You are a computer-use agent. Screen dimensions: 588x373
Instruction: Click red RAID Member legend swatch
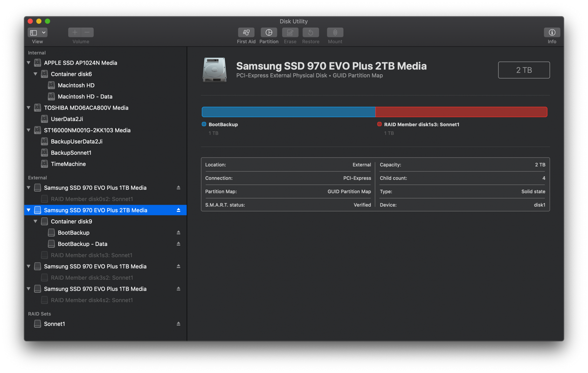(379, 124)
